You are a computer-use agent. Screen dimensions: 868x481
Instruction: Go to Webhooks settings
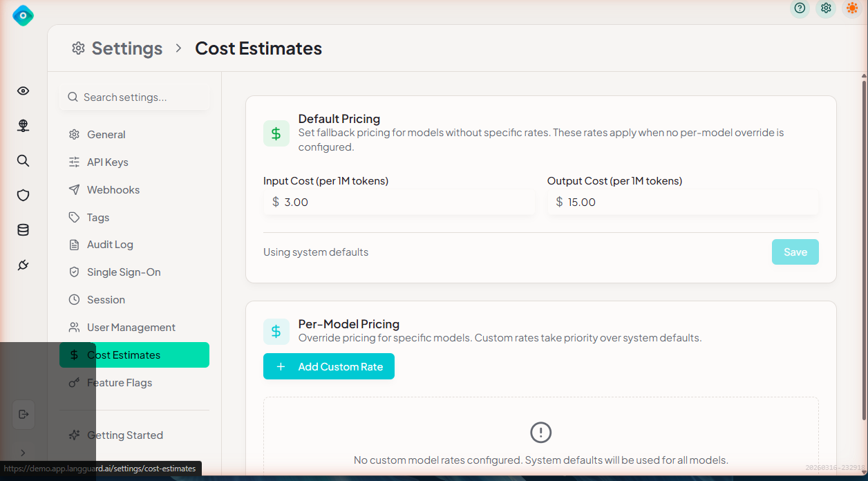(113, 190)
